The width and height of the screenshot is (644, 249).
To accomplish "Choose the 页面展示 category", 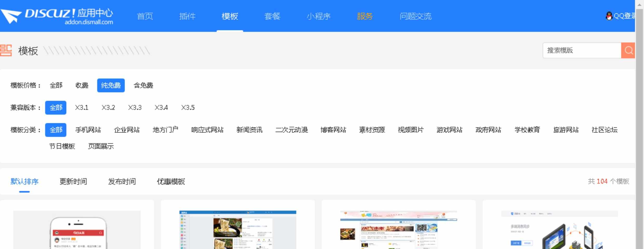I will pos(101,146).
